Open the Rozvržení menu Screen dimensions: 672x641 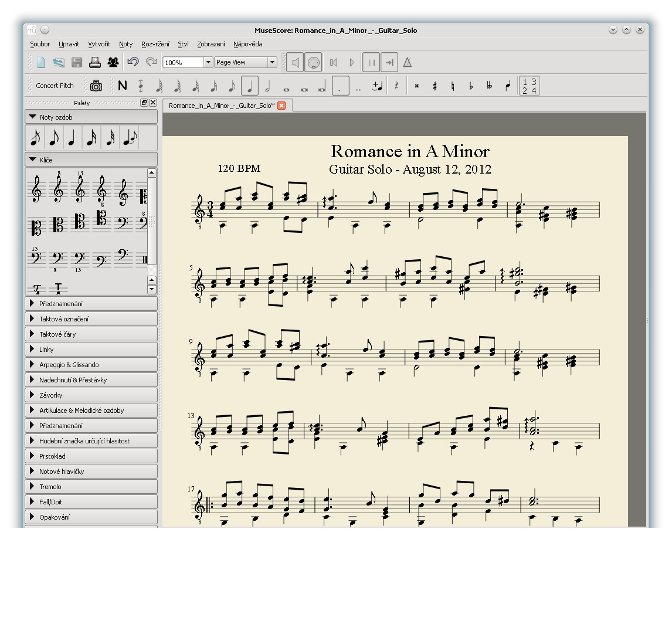tap(155, 44)
